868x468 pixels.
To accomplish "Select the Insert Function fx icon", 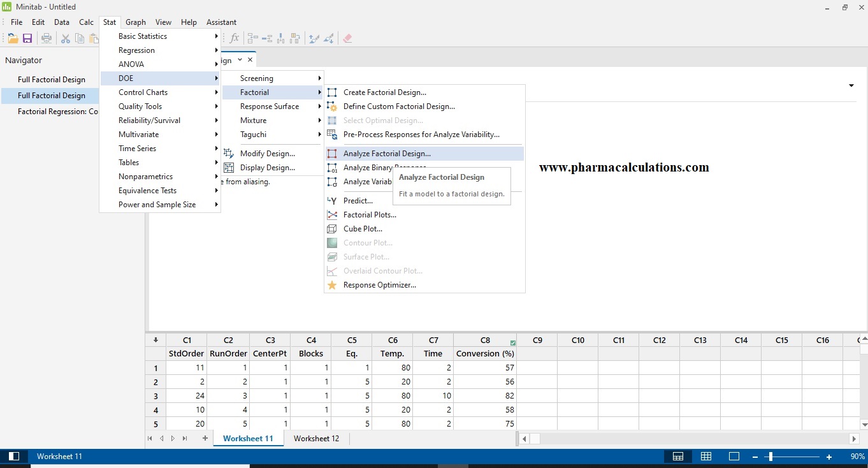I will coord(235,38).
